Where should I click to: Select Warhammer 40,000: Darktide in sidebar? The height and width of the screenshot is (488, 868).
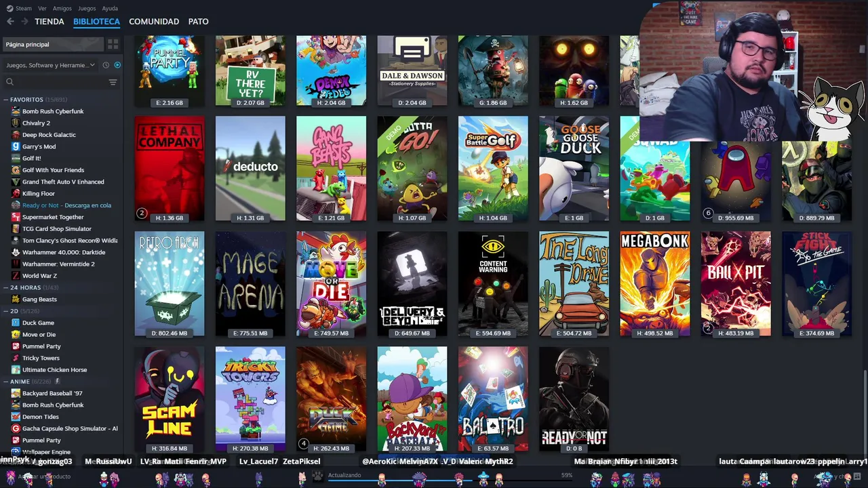click(x=64, y=252)
